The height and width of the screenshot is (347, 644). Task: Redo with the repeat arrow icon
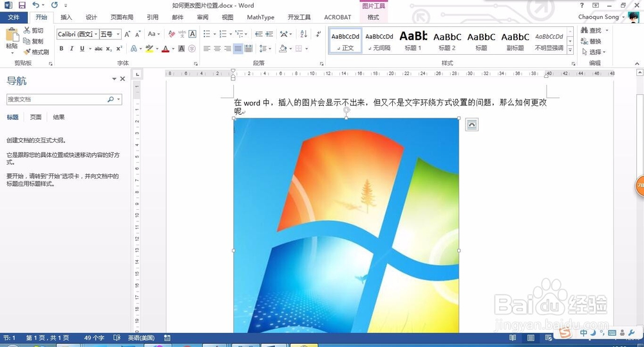click(54, 5)
